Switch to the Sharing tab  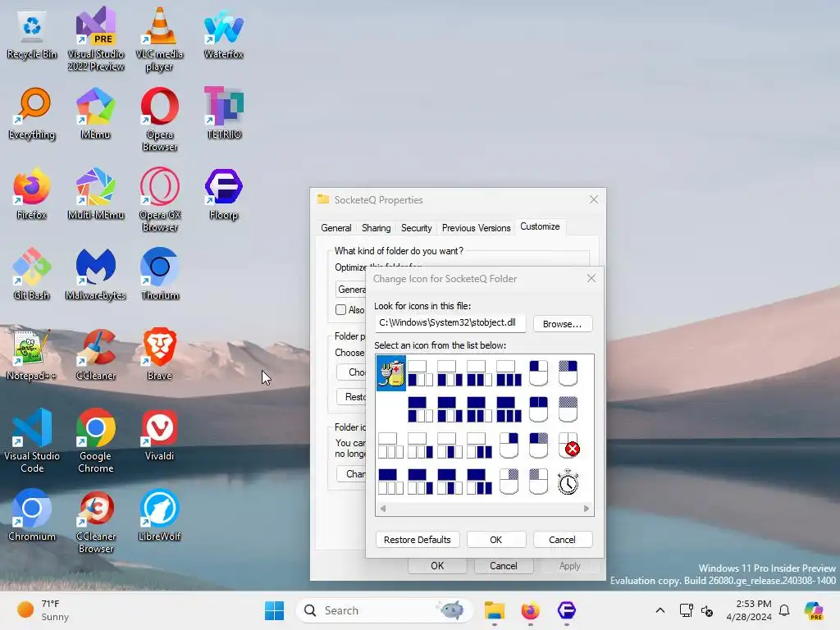[376, 228]
